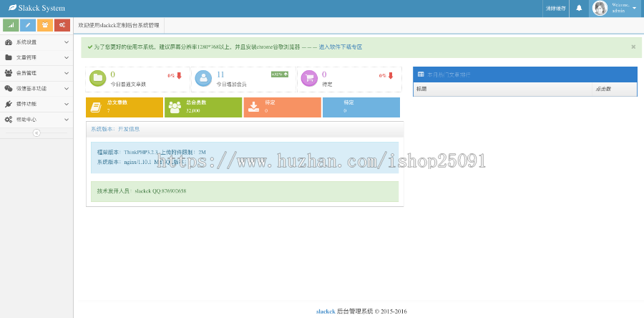Select the 欢迎使用slackck定制后台系统管理 tab
This screenshot has height=318, width=644.
tap(119, 25)
